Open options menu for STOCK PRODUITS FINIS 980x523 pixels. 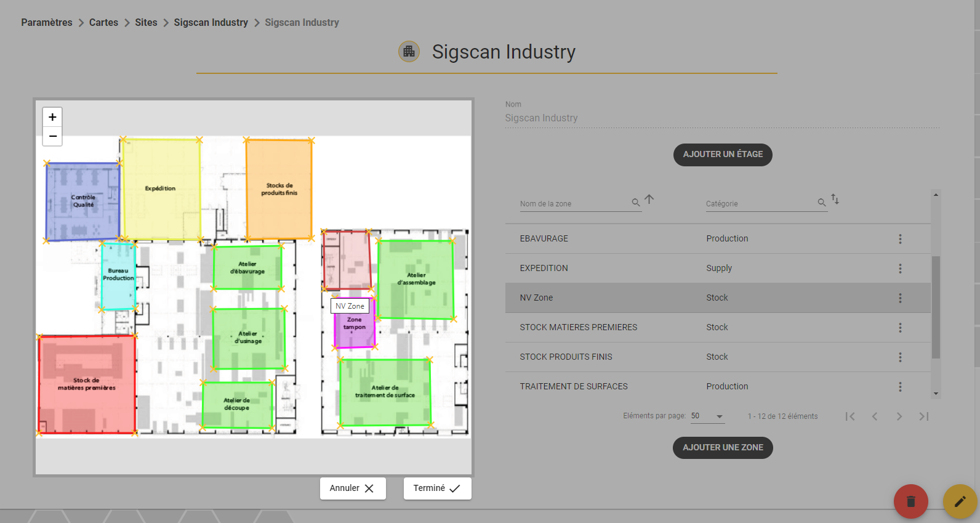(900, 357)
